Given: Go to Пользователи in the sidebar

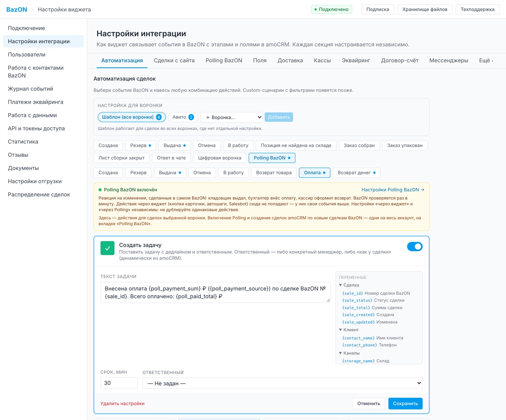Looking at the screenshot, I should pyautogui.click(x=43, y=54).
